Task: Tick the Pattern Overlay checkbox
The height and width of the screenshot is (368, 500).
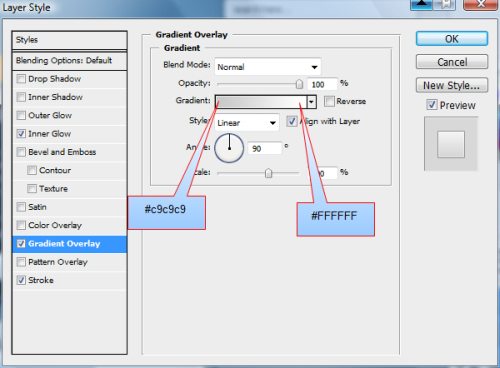Action: 21,262
